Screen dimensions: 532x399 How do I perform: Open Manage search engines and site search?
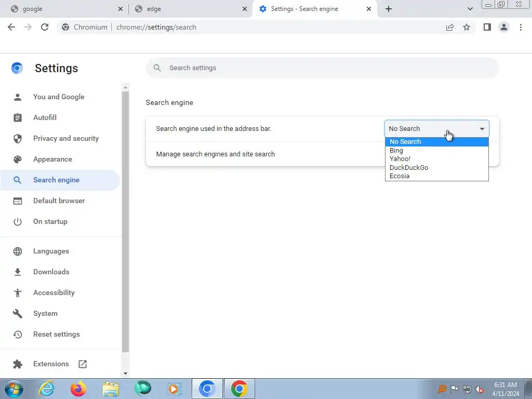click(x=322, y=154)
